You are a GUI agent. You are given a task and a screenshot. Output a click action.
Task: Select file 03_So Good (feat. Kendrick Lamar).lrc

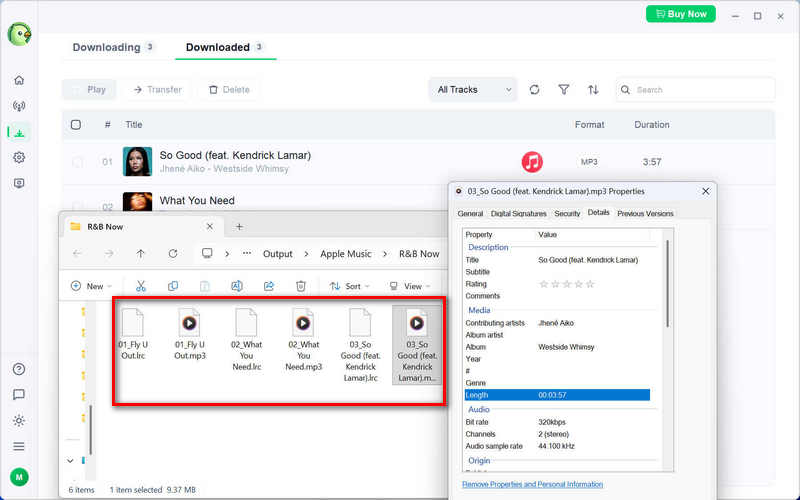pyautogui.click(x=360, y=345)
